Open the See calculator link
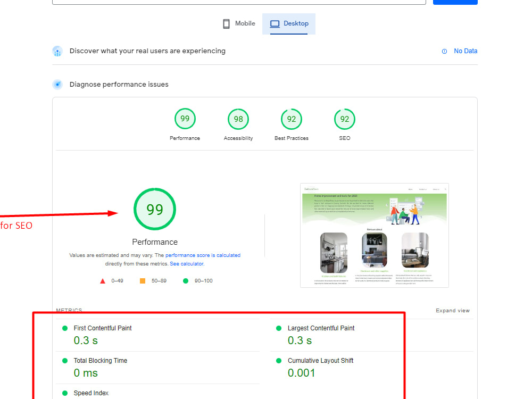The height and width of the screenshot is (399, 532). pos(187,264)
